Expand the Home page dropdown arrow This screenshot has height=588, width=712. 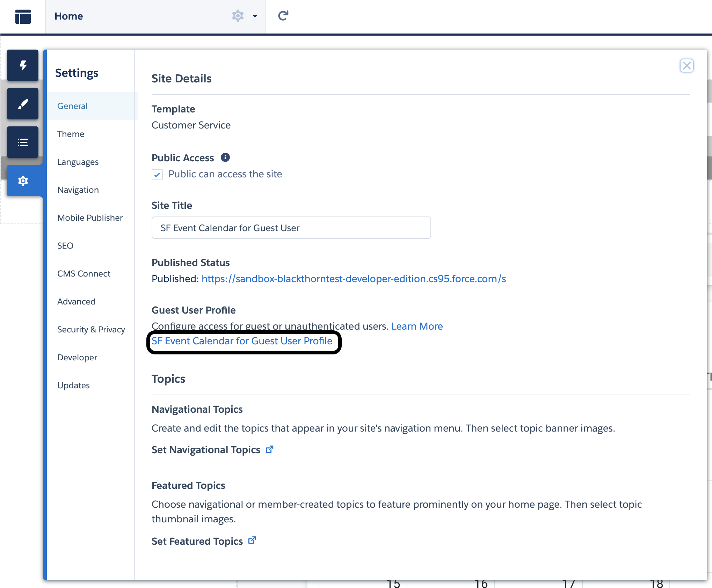(x=255, y=16)
